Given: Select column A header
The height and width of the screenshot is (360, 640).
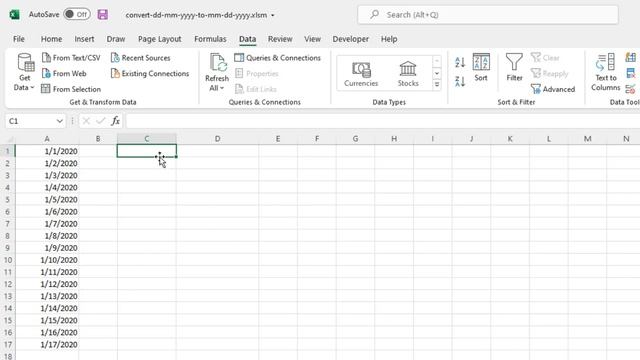Looking at the screenshot, I should [x=47, y=139].
